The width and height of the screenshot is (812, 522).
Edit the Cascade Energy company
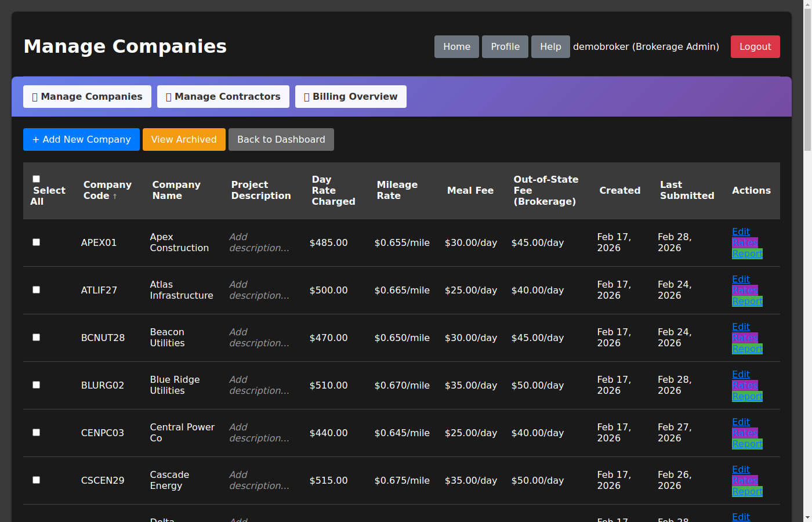pyautogui.click(x=741, y=469)
